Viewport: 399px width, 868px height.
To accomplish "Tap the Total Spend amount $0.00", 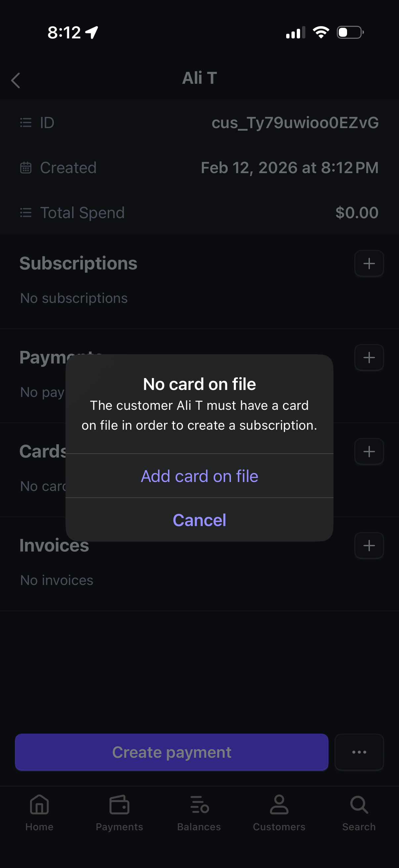I will [357, 213].
